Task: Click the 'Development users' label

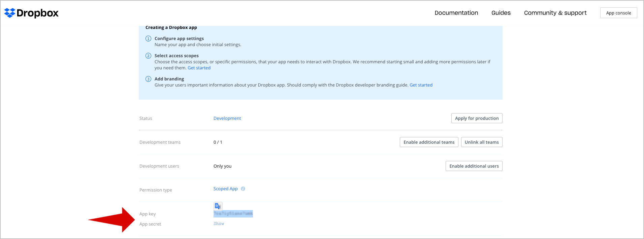Action: (159, 166)
